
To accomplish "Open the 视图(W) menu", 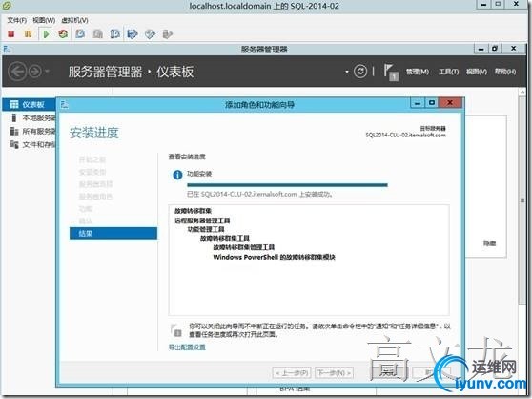I will pyautogui.click(x=44, y=20).
